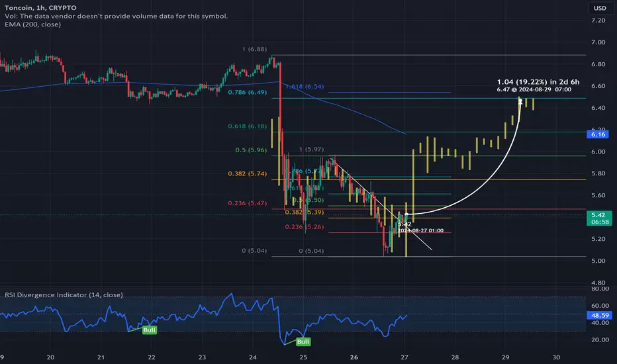Click the blue 48.59 RSI value tag
The image size is (617, 364).
coord(599,315)
